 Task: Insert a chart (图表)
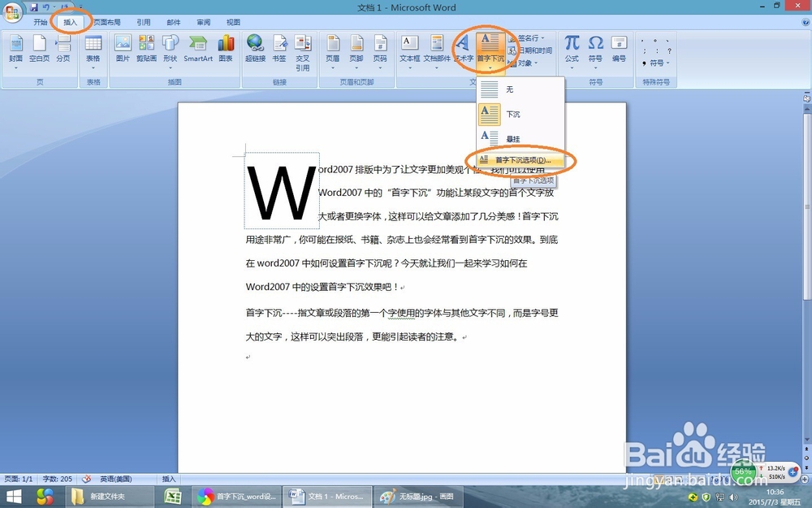pyautogui.click(x=226, y=50)
